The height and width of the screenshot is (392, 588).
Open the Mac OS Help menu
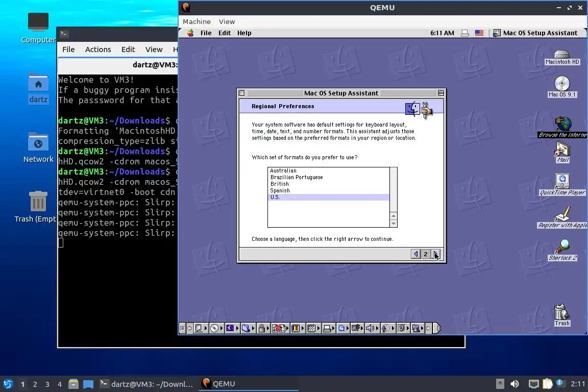point(244,33)
